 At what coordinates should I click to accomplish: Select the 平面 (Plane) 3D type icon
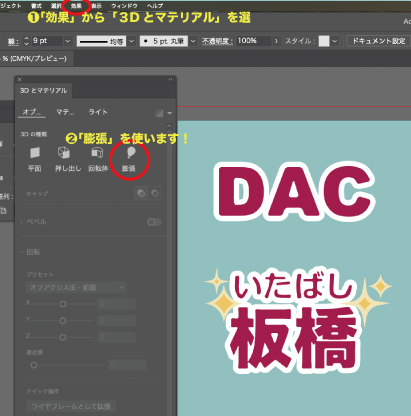(35, 153)
